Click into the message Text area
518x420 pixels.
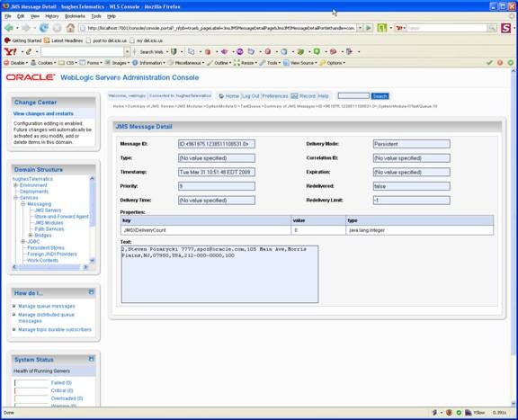(219, 274)
